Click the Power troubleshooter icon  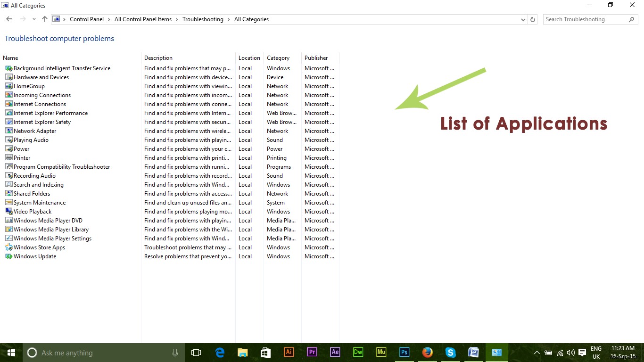8,149
